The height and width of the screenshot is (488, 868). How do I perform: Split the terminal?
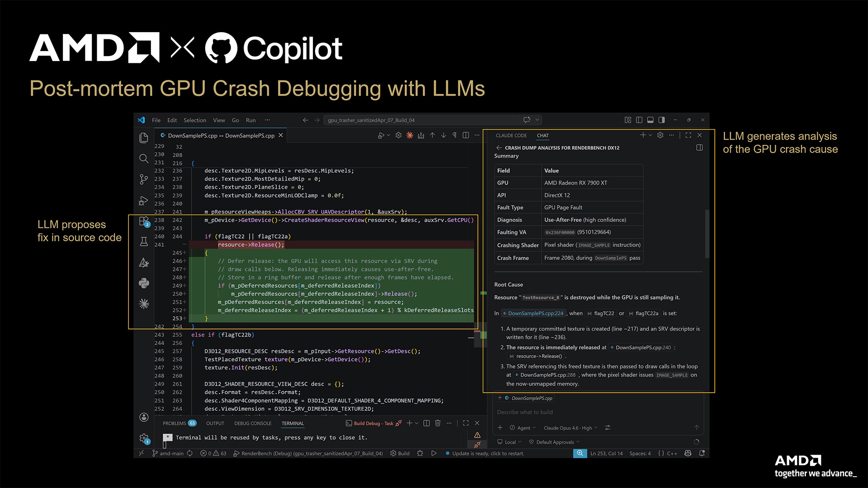click(426, 423)
